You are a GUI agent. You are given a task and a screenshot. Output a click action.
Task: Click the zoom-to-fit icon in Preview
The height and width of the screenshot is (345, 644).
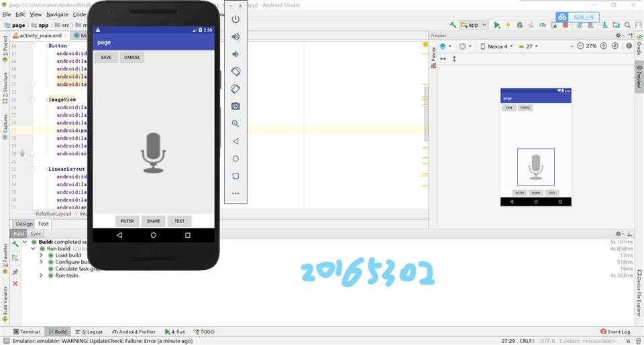pyautogui.click(x=615, y=46)
